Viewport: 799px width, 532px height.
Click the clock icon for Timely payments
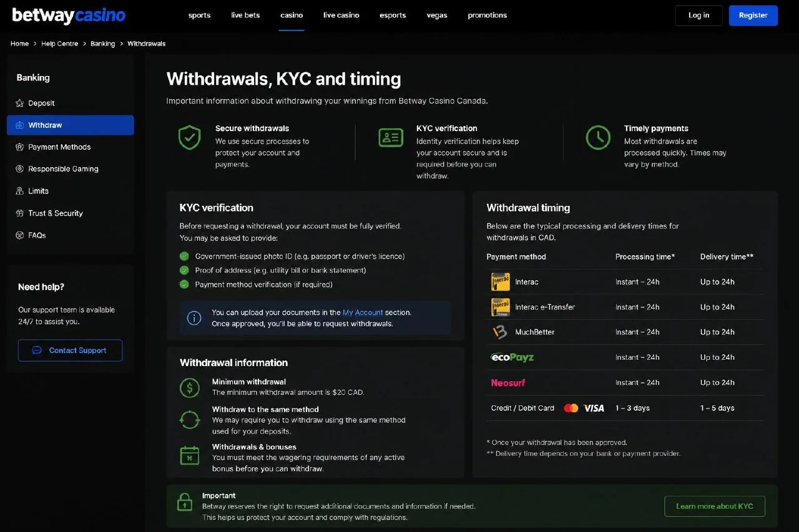598,137
